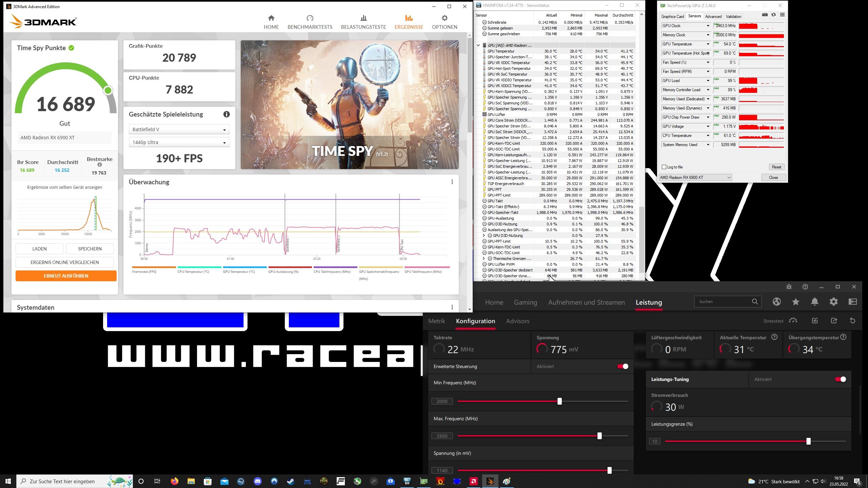Click the AMD web browser globe icon
The image size is (868, 488).
coord(776,302)
